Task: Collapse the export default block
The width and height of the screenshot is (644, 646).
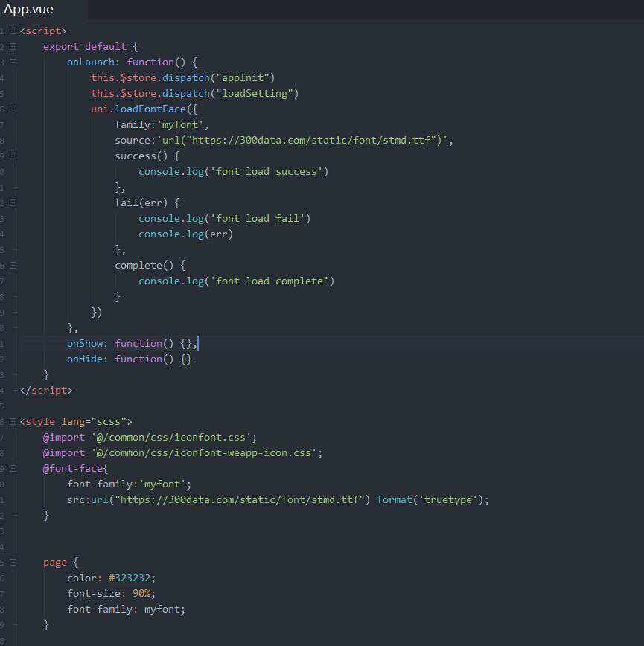Action: point(13,46)
